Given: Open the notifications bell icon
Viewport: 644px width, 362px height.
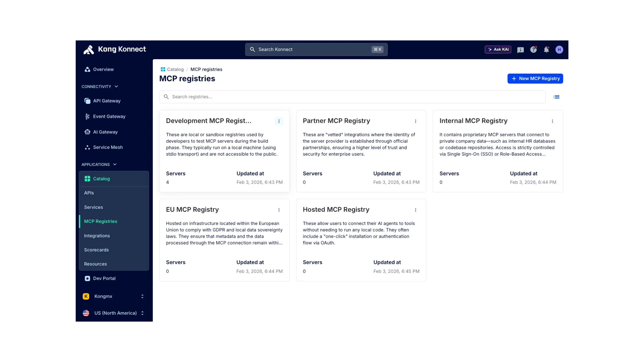Looking at the screenshot, I should [x=546, y=50].
